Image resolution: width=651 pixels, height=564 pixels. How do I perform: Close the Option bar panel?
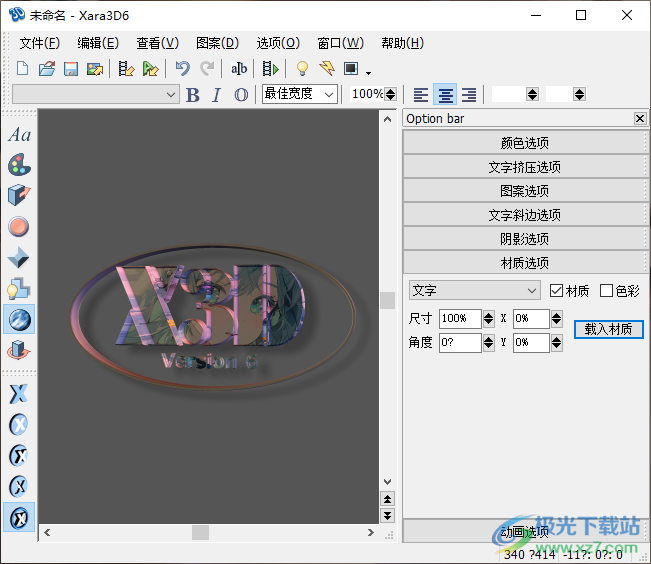640,119
